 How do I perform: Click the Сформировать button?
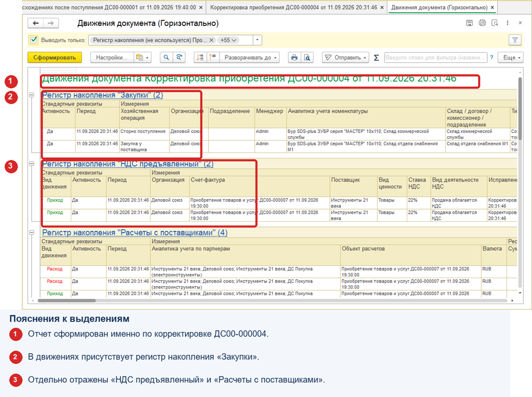(x=54, y=58)
